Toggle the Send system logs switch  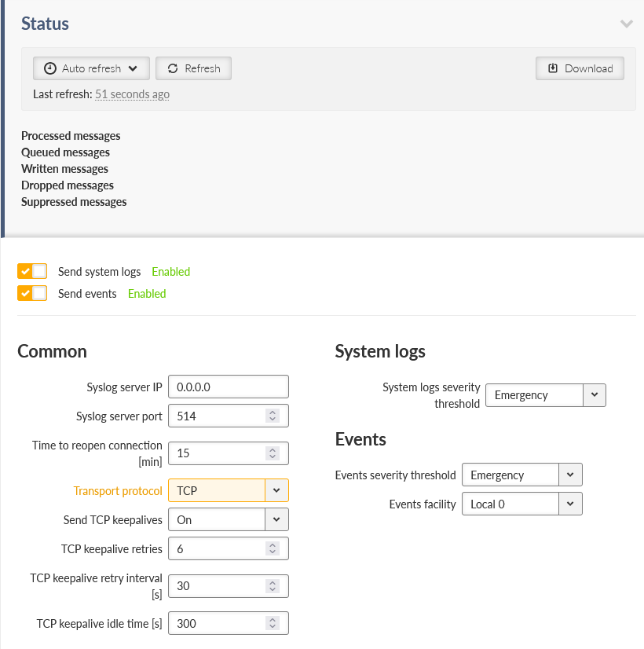[x=32, y=272]
